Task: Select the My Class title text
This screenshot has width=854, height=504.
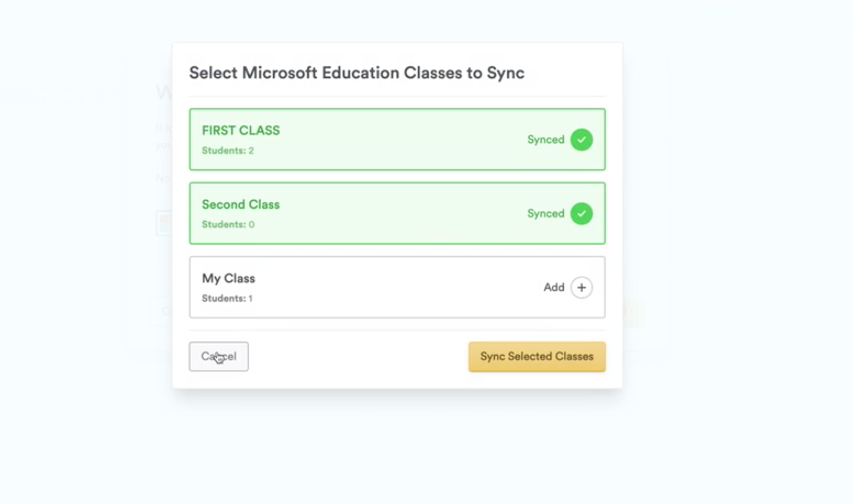Action: coord(228,278)
